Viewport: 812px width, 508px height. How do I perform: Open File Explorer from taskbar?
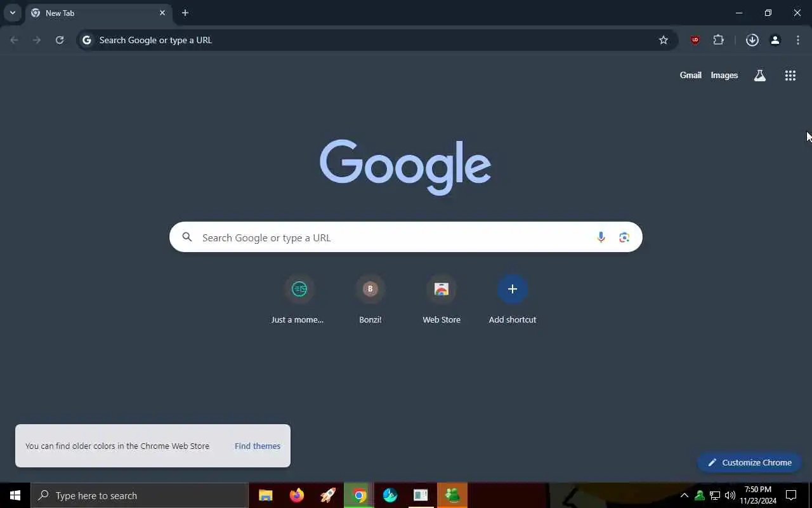266,495
